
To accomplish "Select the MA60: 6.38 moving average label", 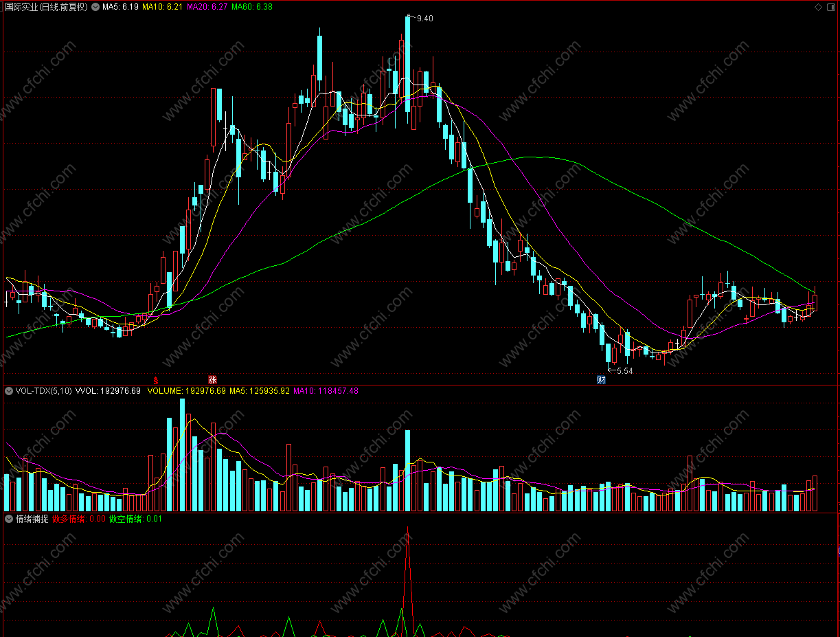I will 252,7.
